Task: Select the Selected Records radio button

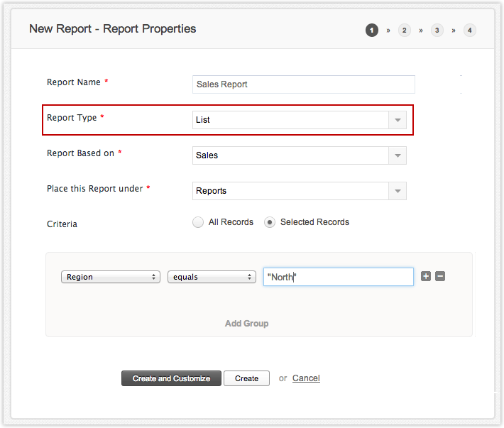Action: coord(270,222)
